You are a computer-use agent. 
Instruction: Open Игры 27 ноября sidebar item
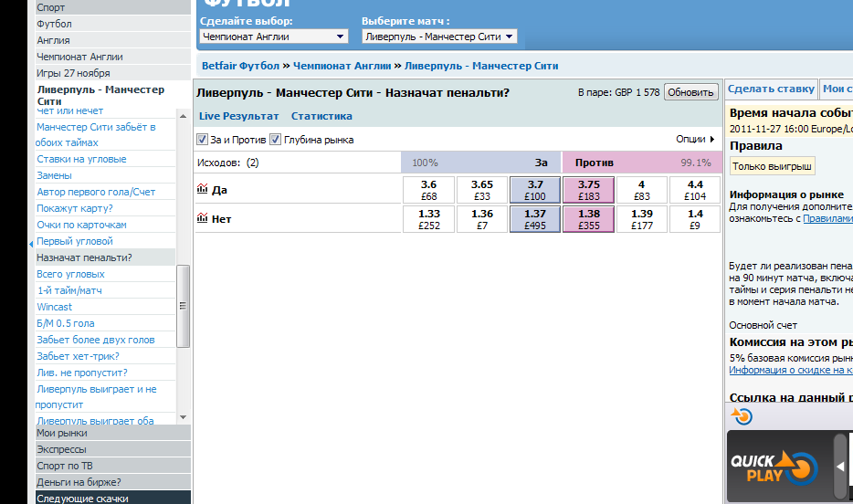pos(113,73)
